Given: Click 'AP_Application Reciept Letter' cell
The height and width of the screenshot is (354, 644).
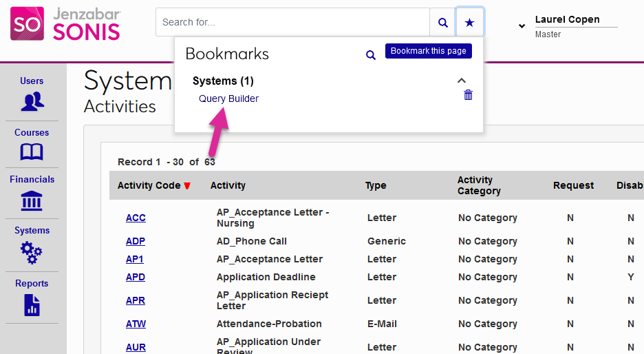Looking at the screenshot, I should pos(272,300).
